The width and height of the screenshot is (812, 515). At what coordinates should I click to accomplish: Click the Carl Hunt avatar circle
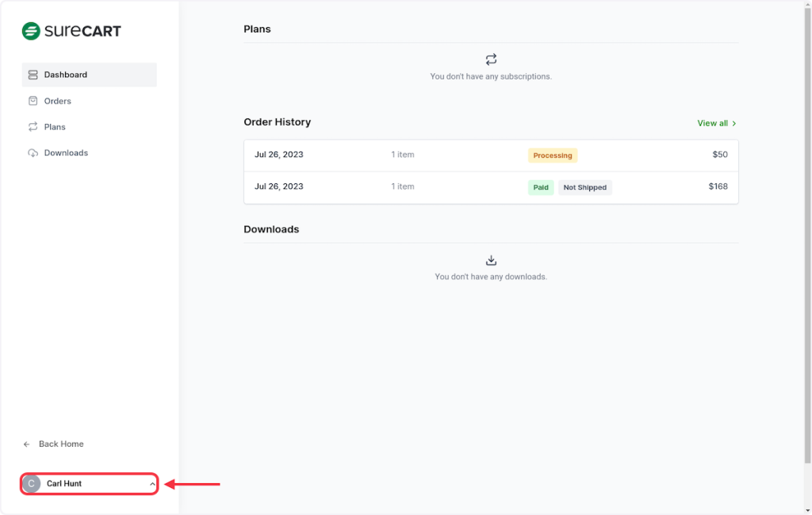pyautogui.click(x=31, y=484)
